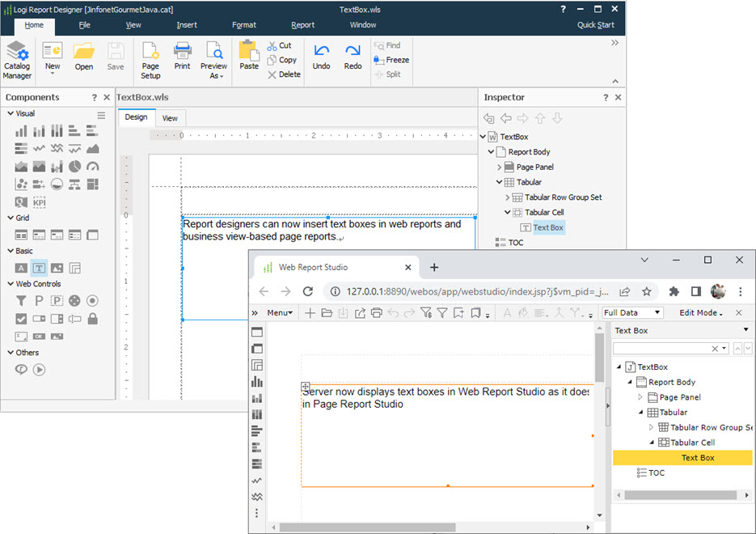Click the browser address bar

tap(477, 291)
